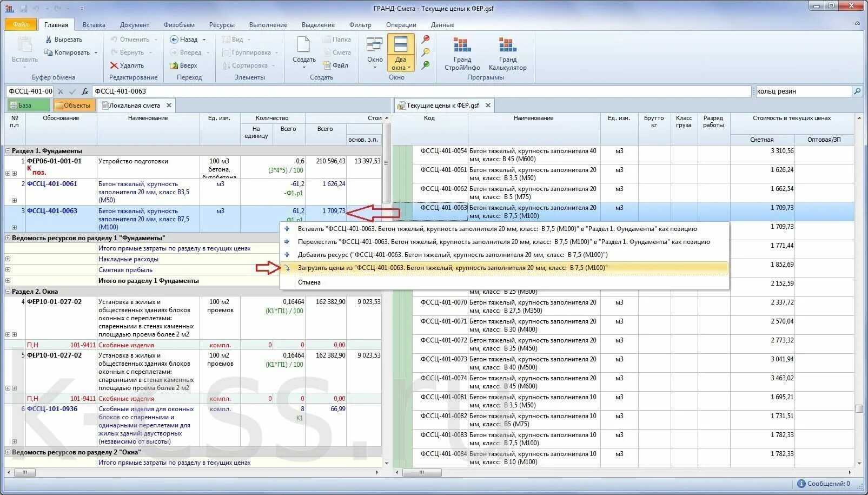Click the Вставить paste clipboard icon
This screenshot has height=495, width=868.
(24, 44)
